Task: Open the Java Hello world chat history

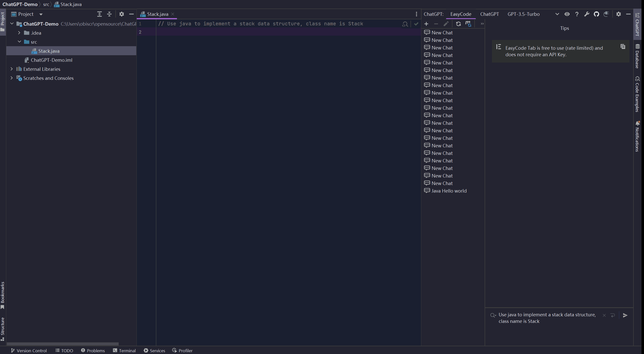Action: coord(449,191)
